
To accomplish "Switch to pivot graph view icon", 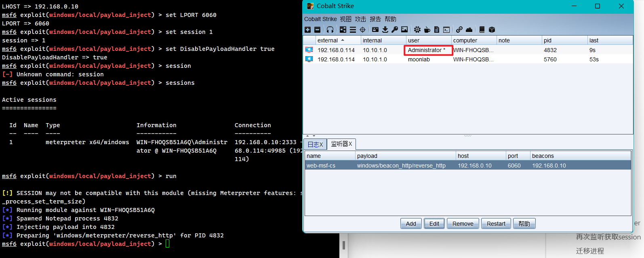I will click(x=343, y=29).
